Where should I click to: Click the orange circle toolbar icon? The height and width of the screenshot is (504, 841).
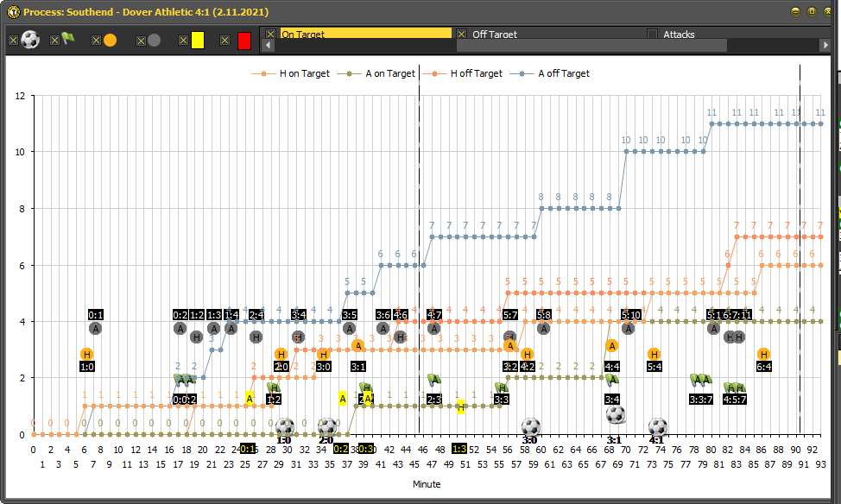110,41
